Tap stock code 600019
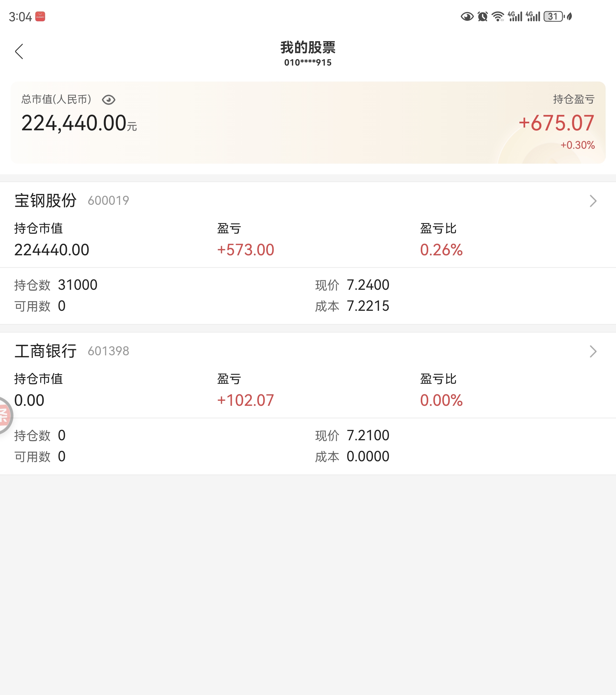This screenshot has width=616, height=695. (x=108, y=201)
